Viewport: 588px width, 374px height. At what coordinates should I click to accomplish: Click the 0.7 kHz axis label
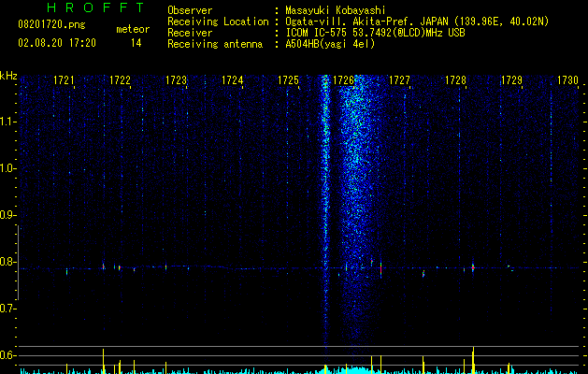pyautogui.click(x=7, y=309)
